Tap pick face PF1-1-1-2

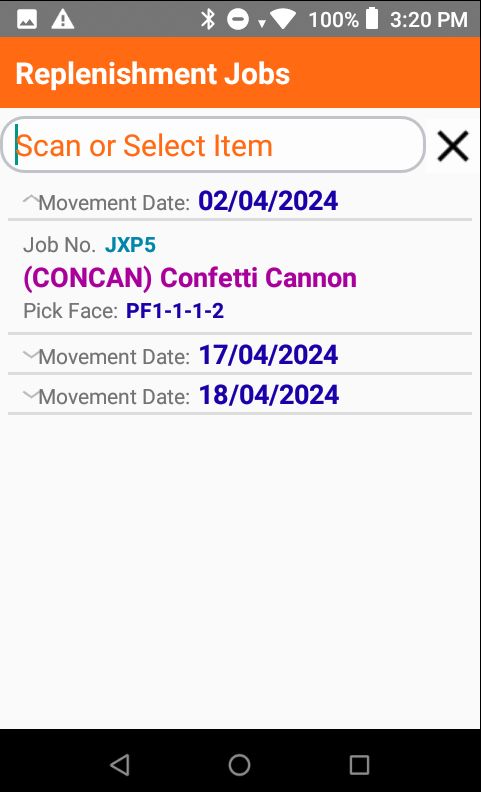[x=175, y=311]
